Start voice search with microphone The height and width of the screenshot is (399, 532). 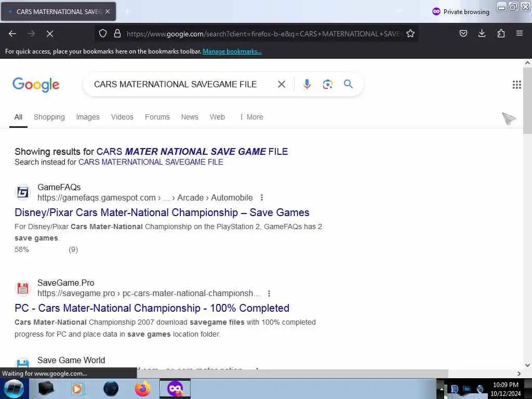(307, 84)
